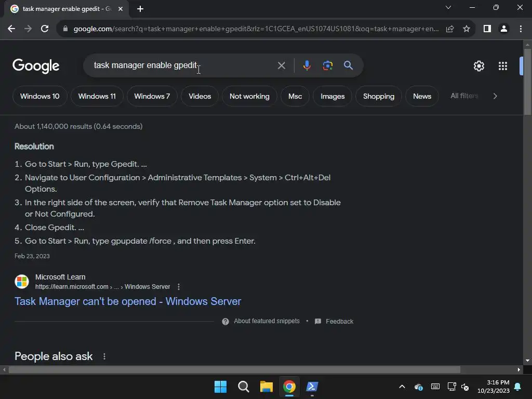
Task: Share this page from address bar
Action: pos(450,29)
